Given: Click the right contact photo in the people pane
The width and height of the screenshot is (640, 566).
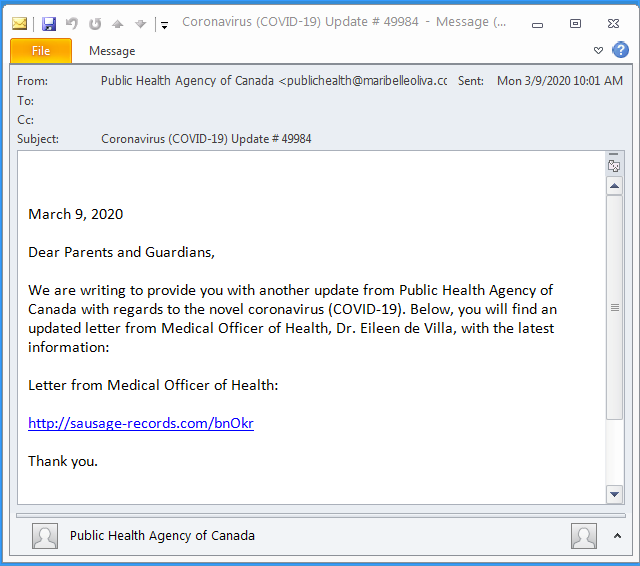Looking at the screenshot, I should 584,536.
